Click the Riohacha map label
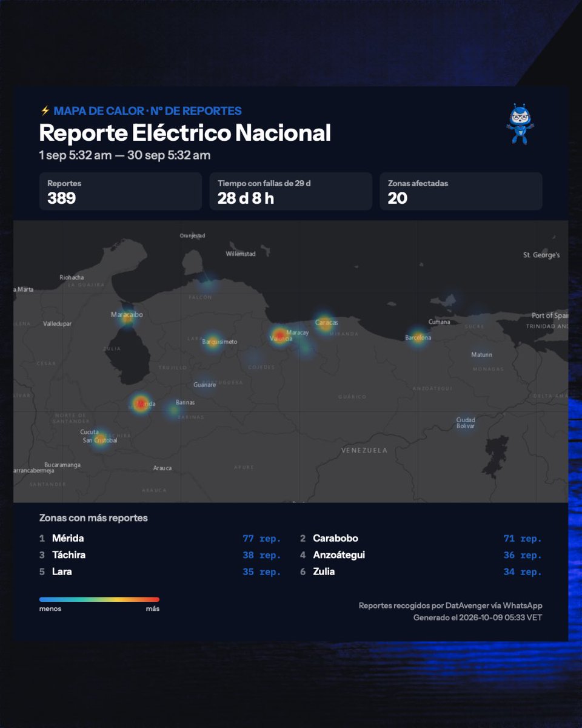Image resolution: width=582 pixels, height=728 pixels. coord(72,277)
